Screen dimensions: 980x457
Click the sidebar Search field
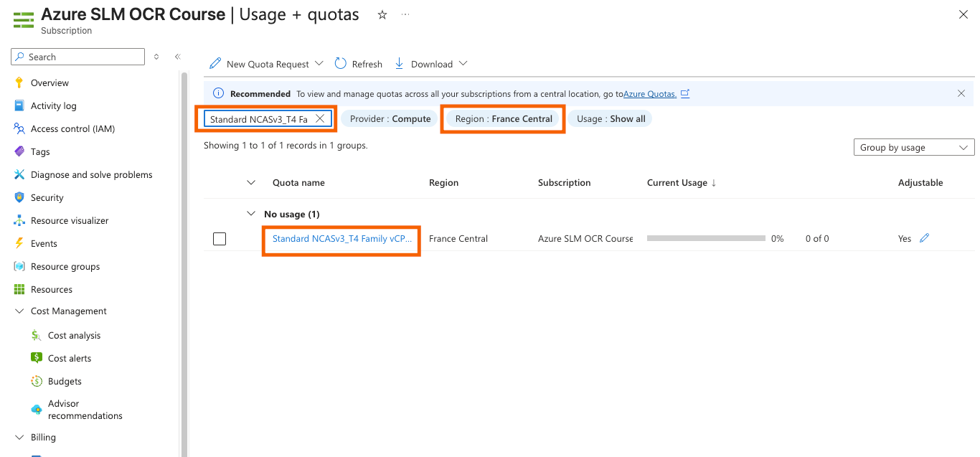78,57
